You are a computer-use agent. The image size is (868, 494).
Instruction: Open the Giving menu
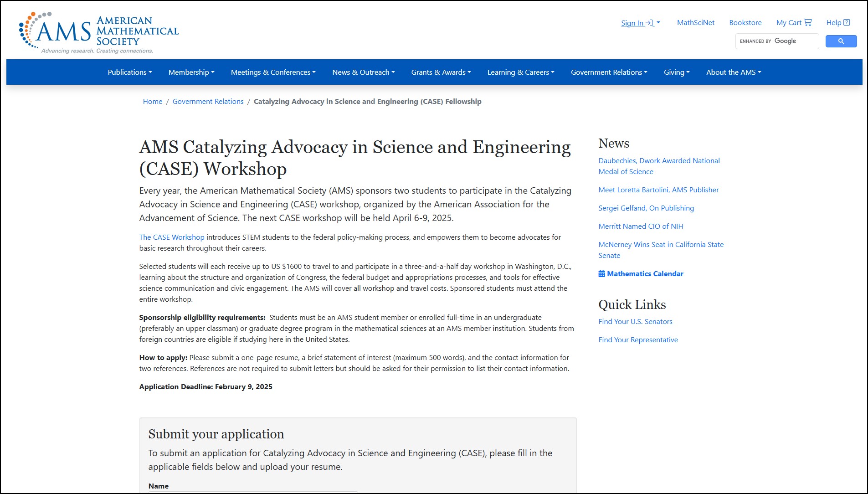(676, 72)
